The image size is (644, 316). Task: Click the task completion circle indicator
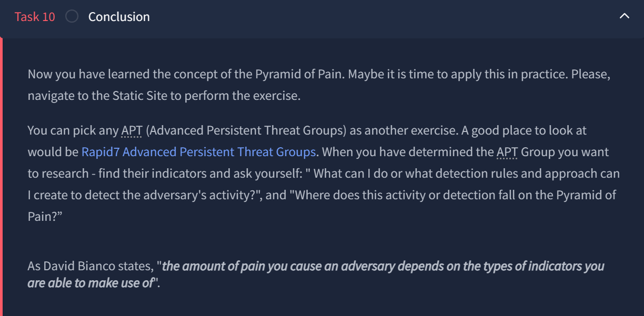72,16
